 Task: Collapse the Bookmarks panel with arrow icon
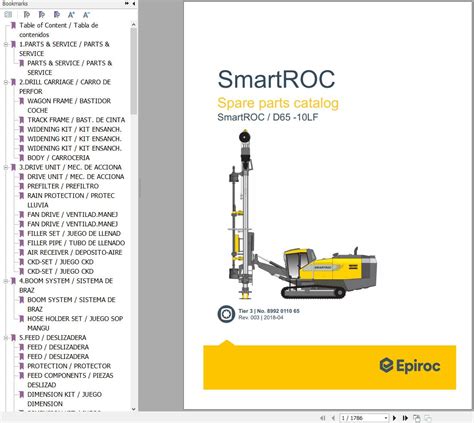134,4
